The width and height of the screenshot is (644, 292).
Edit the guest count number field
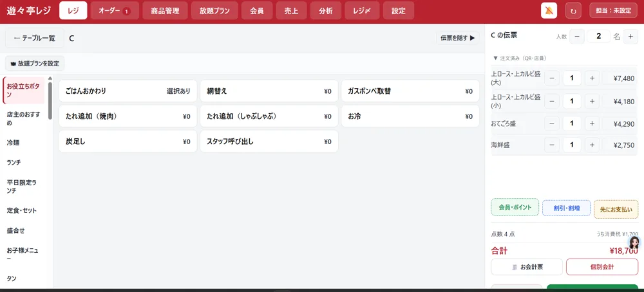(598, 36)
